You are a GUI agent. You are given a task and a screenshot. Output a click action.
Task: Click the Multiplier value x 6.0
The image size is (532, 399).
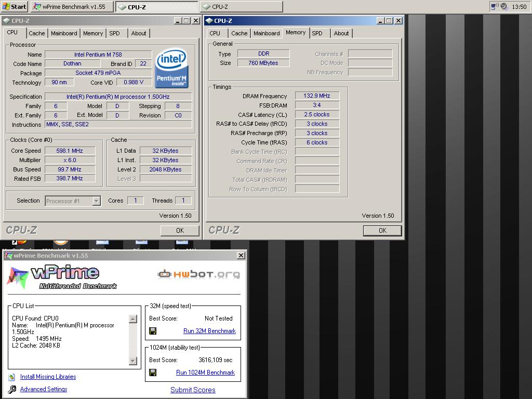(x=70, y=160)
